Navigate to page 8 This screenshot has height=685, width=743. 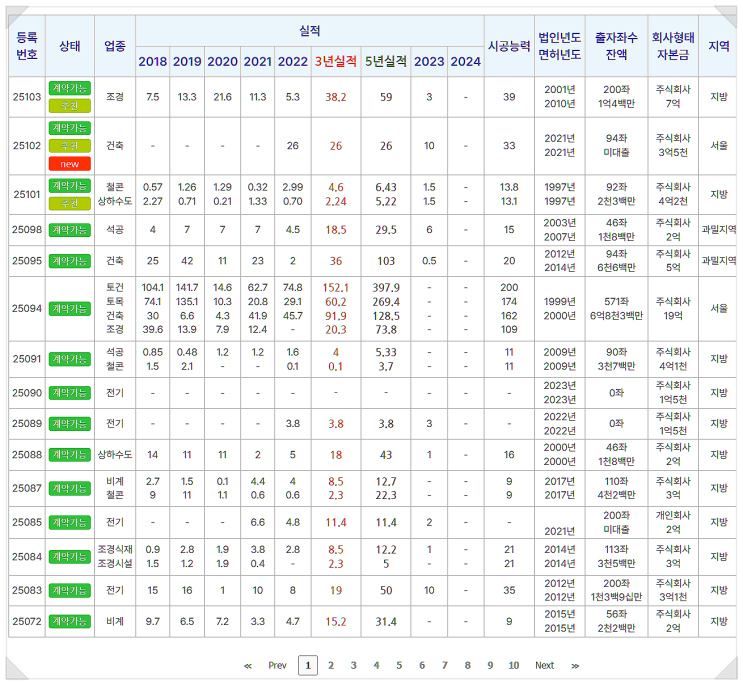tap(467, 665)
